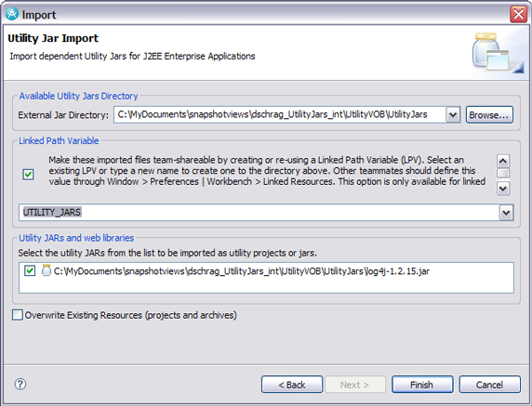Image resolution: width=532 pixels, height=406 pixels.
Task: Click the 'Select the utility JARs from the list' text
Action: [x=167, y=253]
